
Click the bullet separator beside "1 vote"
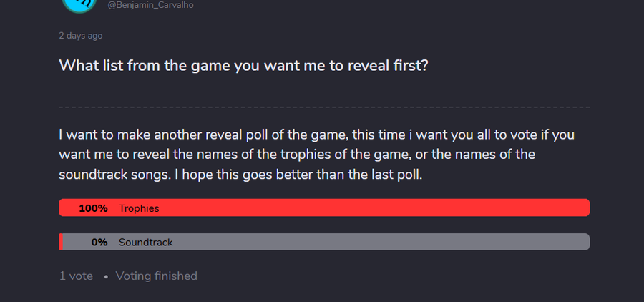tap(105, 276)
